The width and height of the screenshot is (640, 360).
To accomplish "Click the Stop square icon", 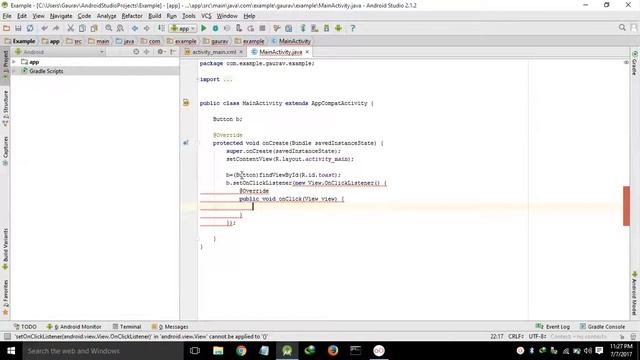I will [x=262, y=28].
